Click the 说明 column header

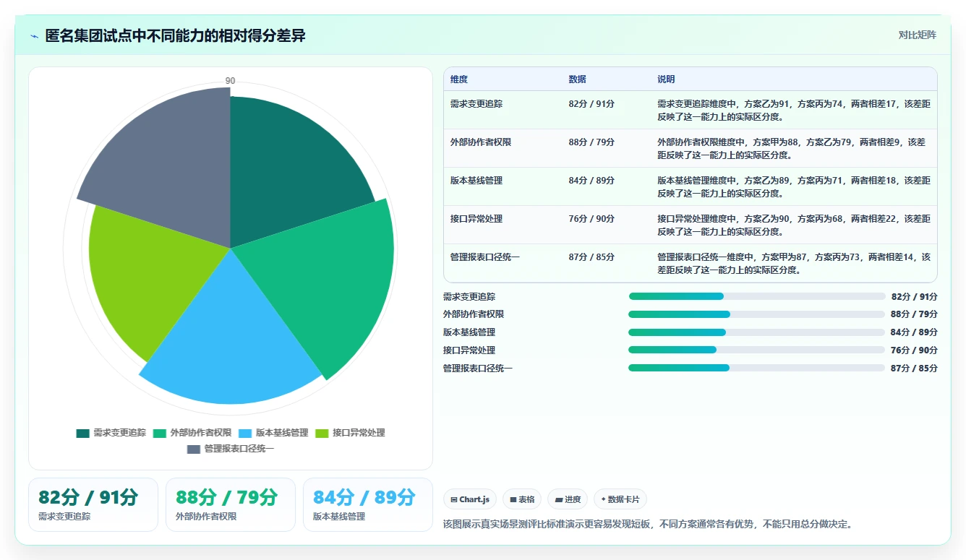666,79
